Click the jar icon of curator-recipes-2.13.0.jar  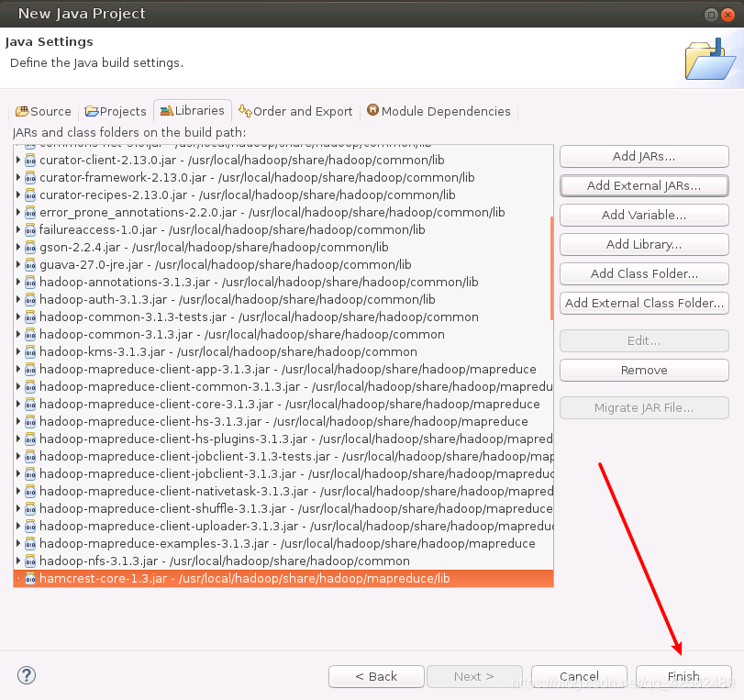tap(30, 195)
